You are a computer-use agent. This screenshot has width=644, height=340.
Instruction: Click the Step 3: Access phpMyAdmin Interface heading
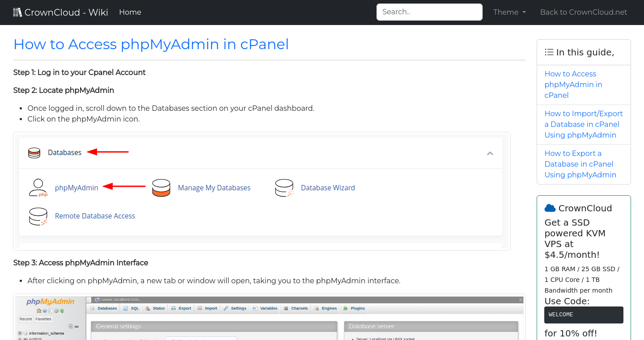(x=80, y=263)
